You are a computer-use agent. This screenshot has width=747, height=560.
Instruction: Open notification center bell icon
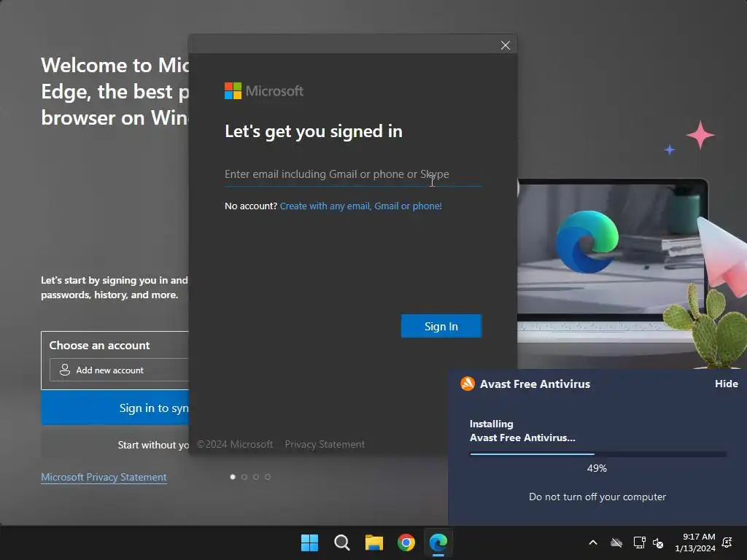pyautogui.click(x=727, y=542)
